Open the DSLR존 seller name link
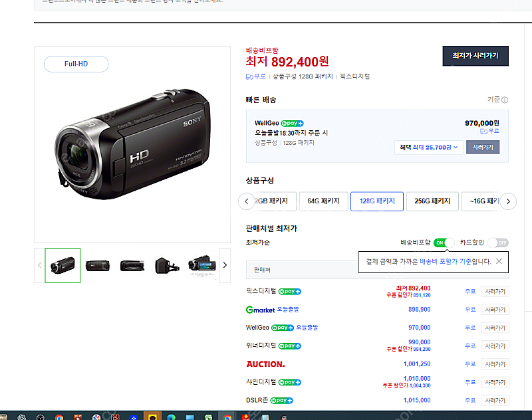532x420 pixels. coord(257,400)
